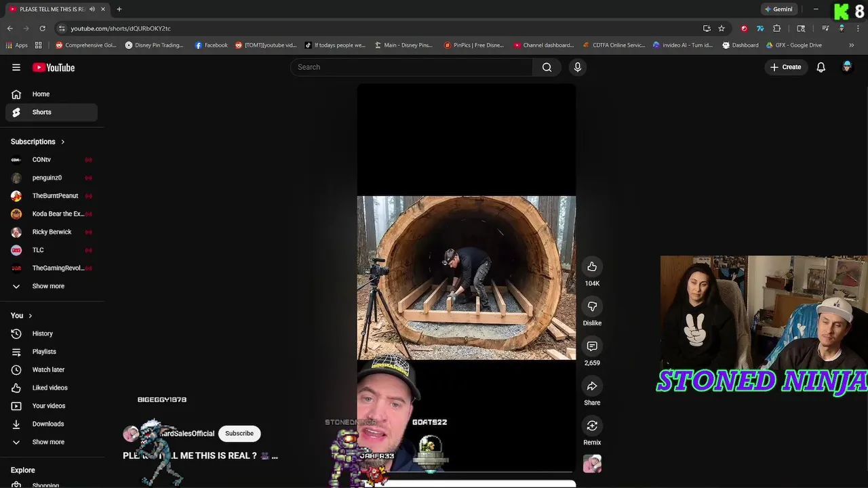Open the penguinz0 subscription
The image size is (868, 488).
52,178
